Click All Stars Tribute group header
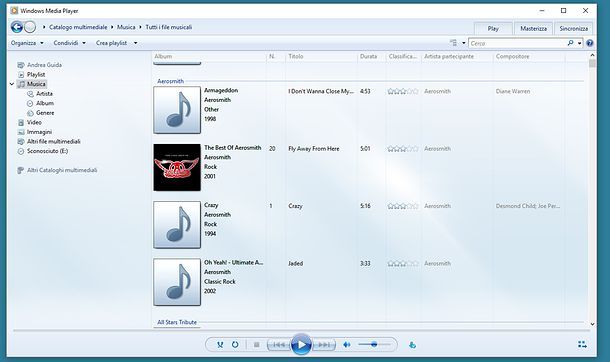The image size is (610, 362). pos(177,322)
